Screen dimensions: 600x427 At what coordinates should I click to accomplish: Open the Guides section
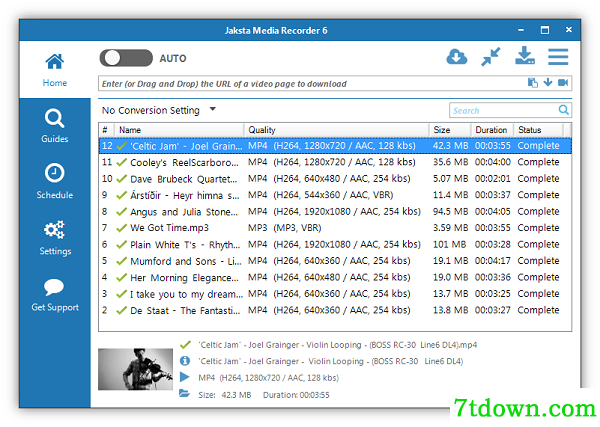[55, 126]
